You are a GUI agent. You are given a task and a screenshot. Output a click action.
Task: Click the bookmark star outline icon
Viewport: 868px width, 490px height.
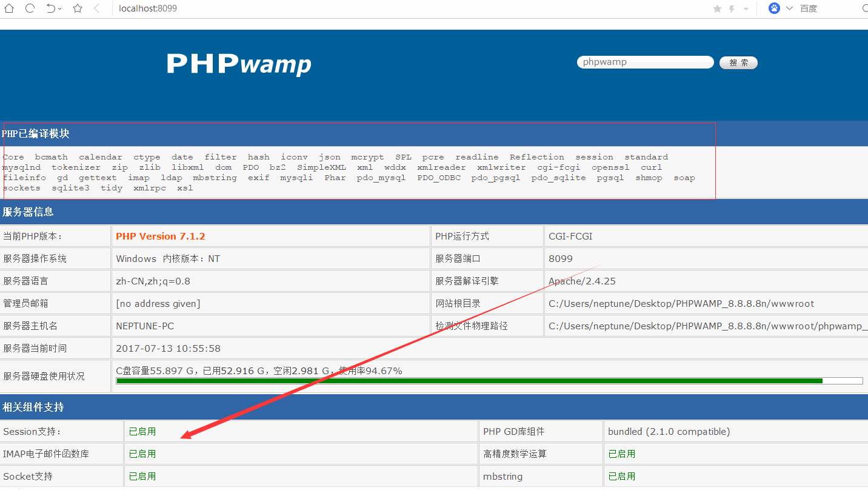coord(78,8)
